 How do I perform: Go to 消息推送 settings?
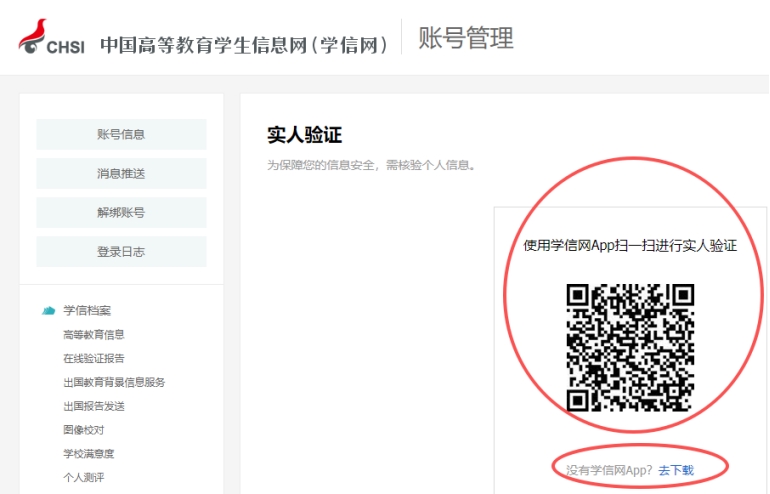pos(121,174)
